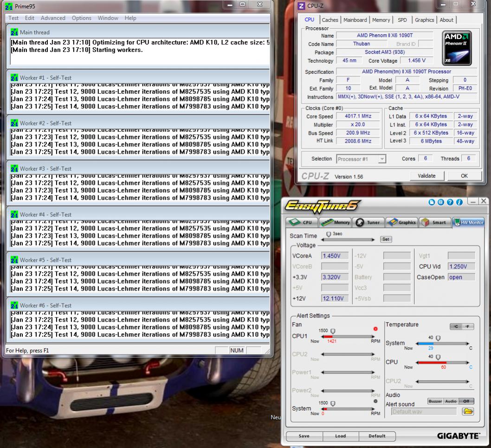Open the Test menu in Prime95
The width and height of the screenshot is (491, 448).
(x=13, y=18)
